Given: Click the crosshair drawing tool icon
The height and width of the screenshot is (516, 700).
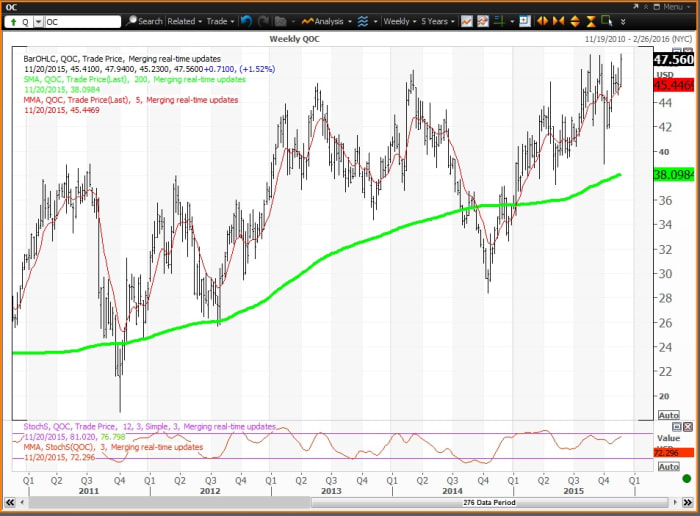Looking at the screenshot, I should point(500,21).
